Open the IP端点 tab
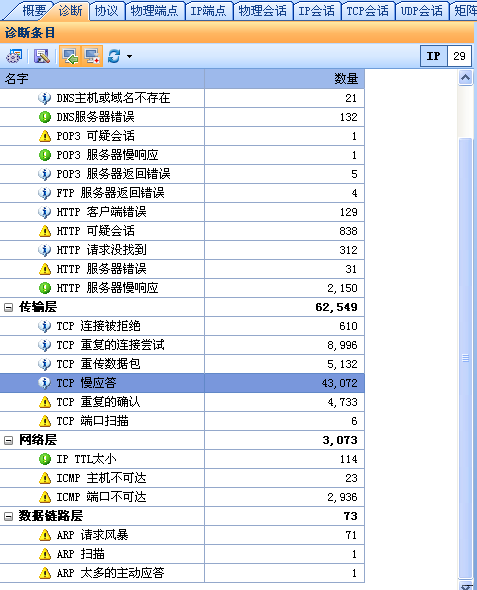This screenshot has height=590, width=477. 208,11
